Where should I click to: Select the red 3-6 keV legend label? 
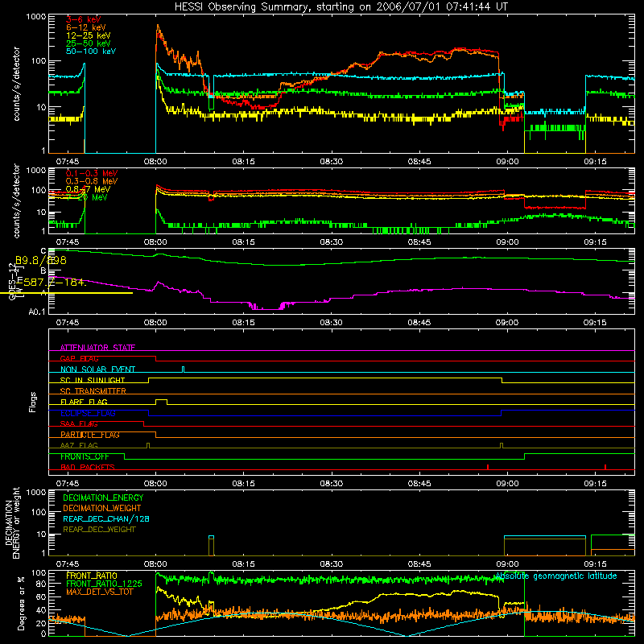click(x=84, y=19)
